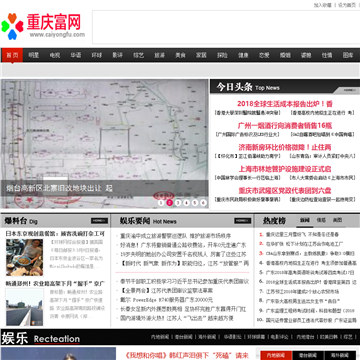Select highlighted slideshow page indicator 2
360x360 pixels.
169,203
